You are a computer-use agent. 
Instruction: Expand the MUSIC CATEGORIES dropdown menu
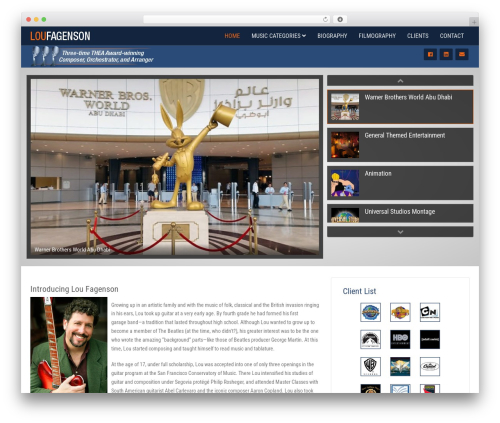click(x=279, y=36)
